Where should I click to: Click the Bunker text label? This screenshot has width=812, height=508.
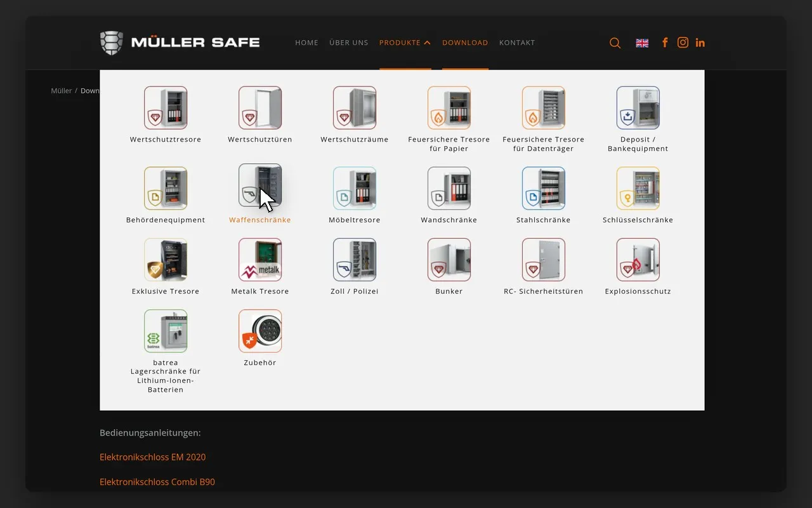click(x=449, y=291)
